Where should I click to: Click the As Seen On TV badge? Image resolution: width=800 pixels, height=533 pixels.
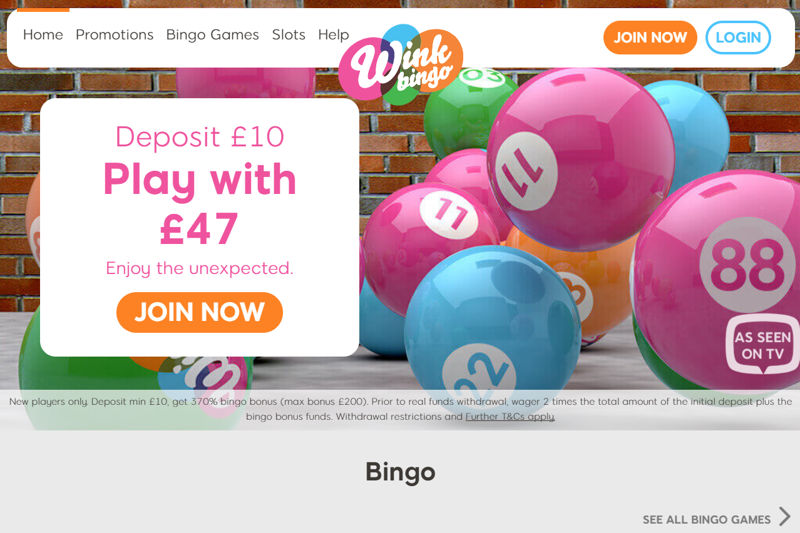pyautogui.click(x=762, y=345)
